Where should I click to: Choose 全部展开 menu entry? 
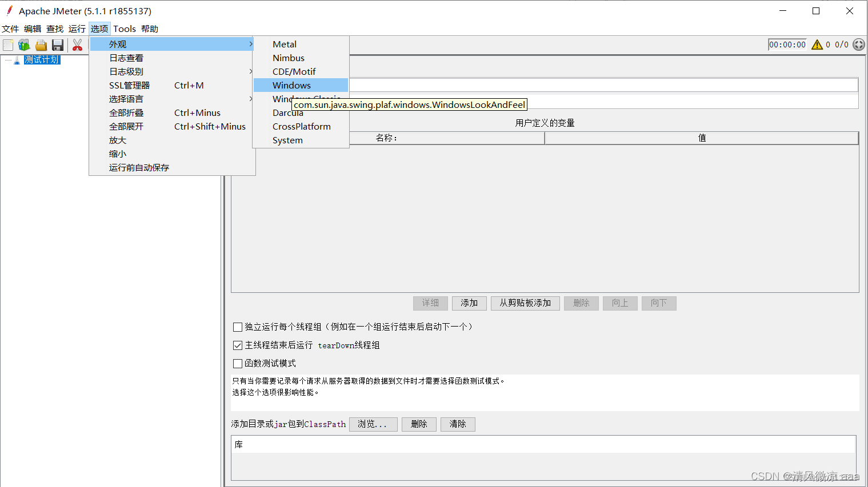pyautogui.click(x=172, y=126)
